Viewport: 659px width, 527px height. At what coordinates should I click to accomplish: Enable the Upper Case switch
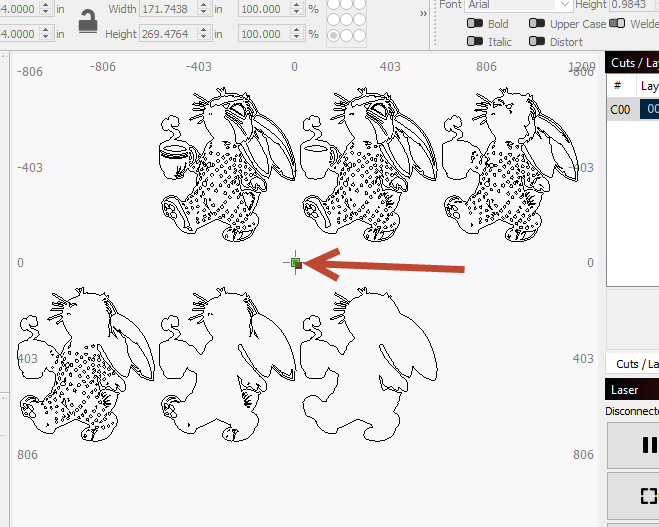537,24
